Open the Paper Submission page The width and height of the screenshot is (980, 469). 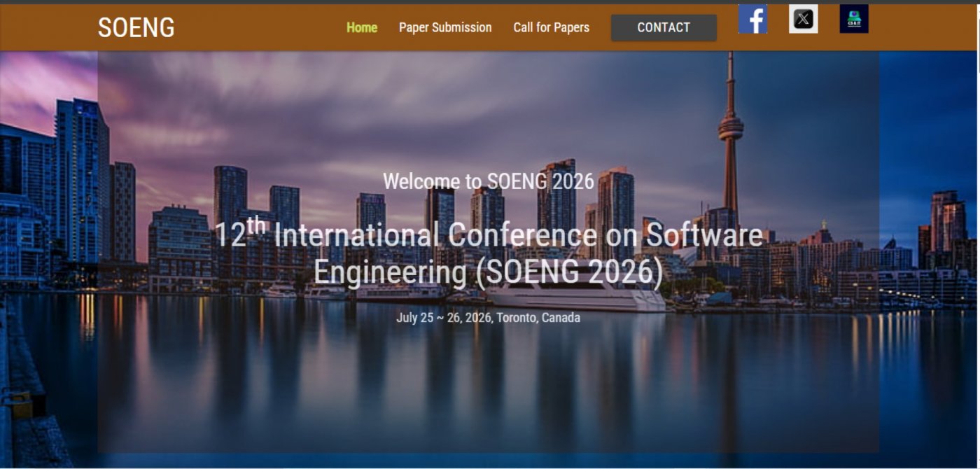pos(445,28)
